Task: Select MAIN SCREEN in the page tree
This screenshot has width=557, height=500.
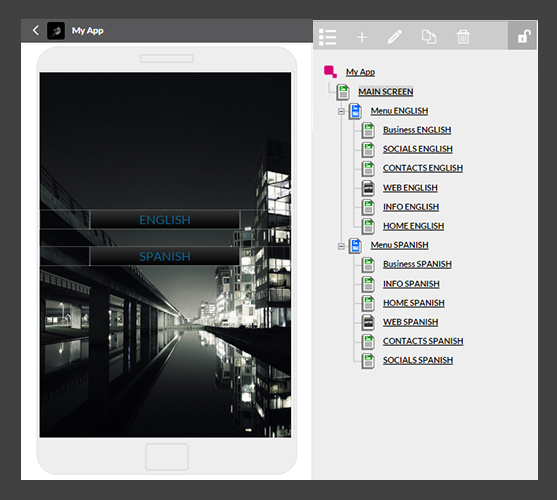Action: [x=385, y=92]
